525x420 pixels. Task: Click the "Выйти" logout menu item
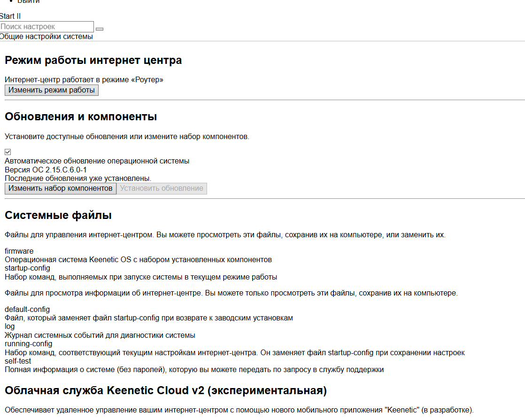29,1
